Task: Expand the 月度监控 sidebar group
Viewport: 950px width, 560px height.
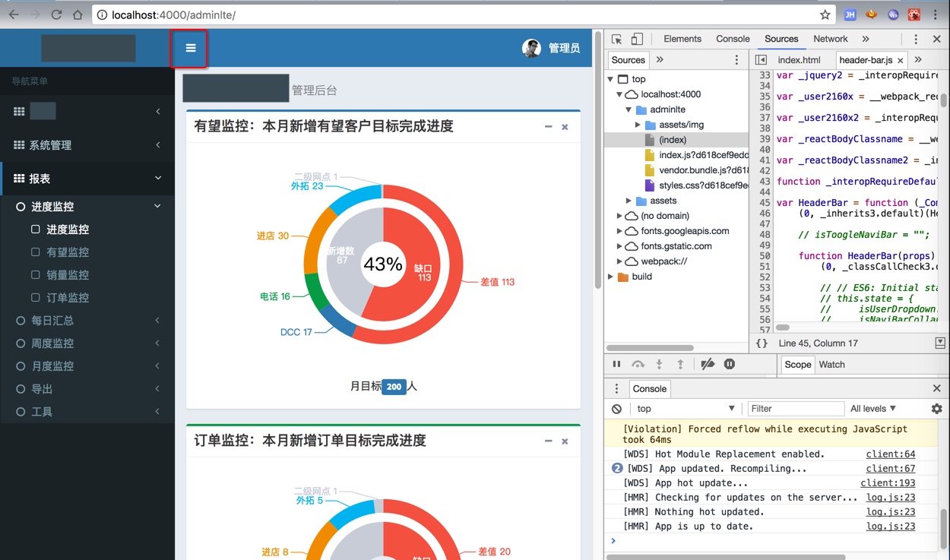Action: pos(87,366)
